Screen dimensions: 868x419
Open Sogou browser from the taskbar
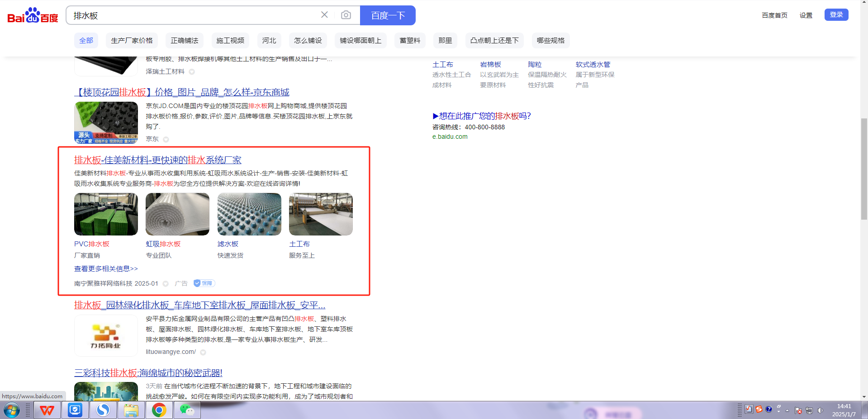103,410
